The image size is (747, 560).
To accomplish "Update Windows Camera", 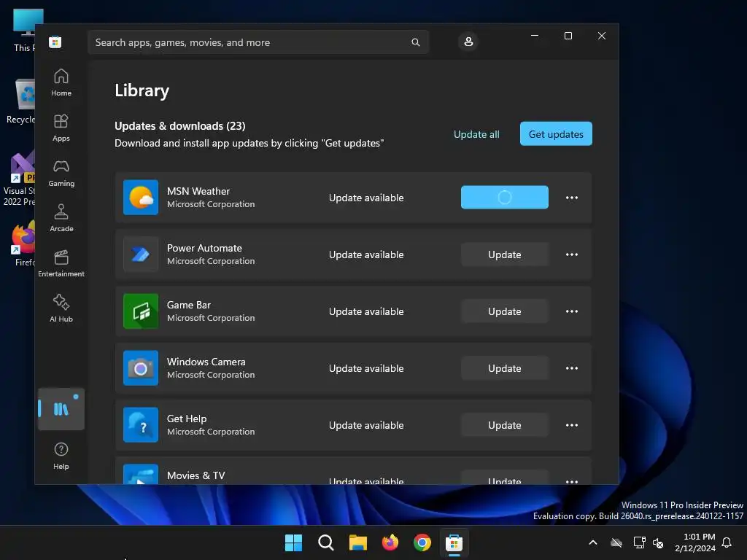I will coord(505,368).
